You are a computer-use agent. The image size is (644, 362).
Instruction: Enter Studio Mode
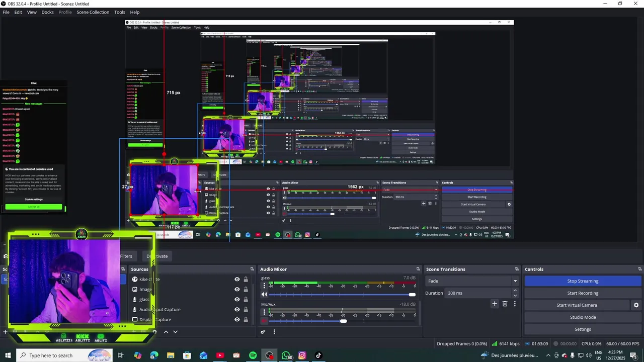pos(583,317)
